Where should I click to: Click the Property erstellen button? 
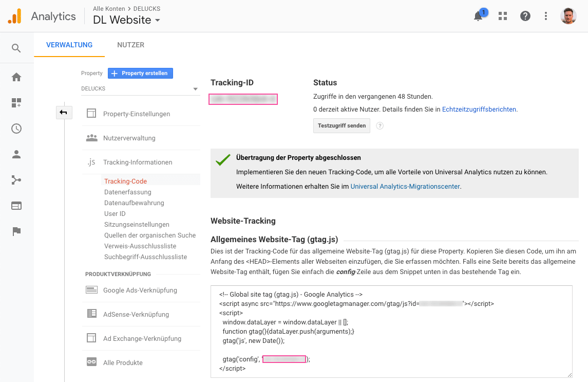pyautogui.click(x=140, y=73)
